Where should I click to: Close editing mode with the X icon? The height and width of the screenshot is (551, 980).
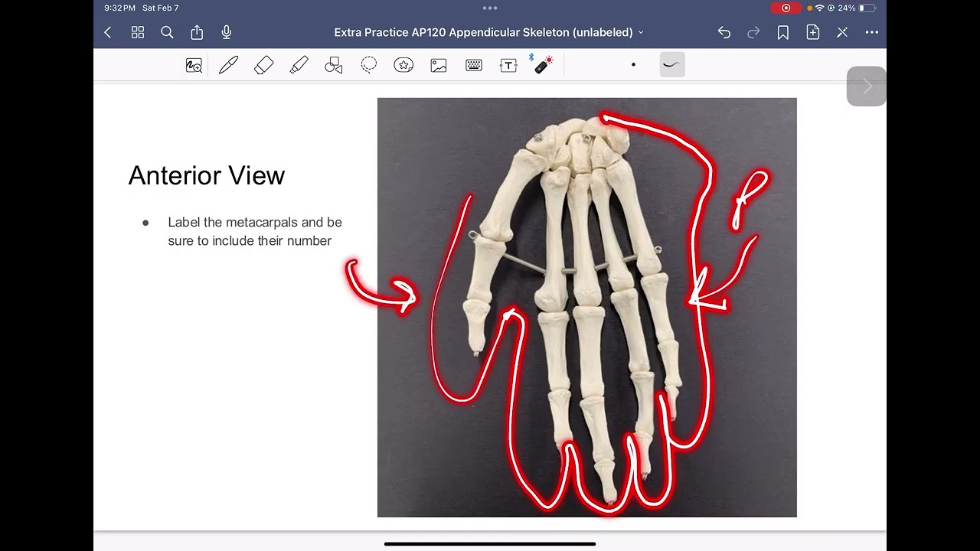point(842,32)
